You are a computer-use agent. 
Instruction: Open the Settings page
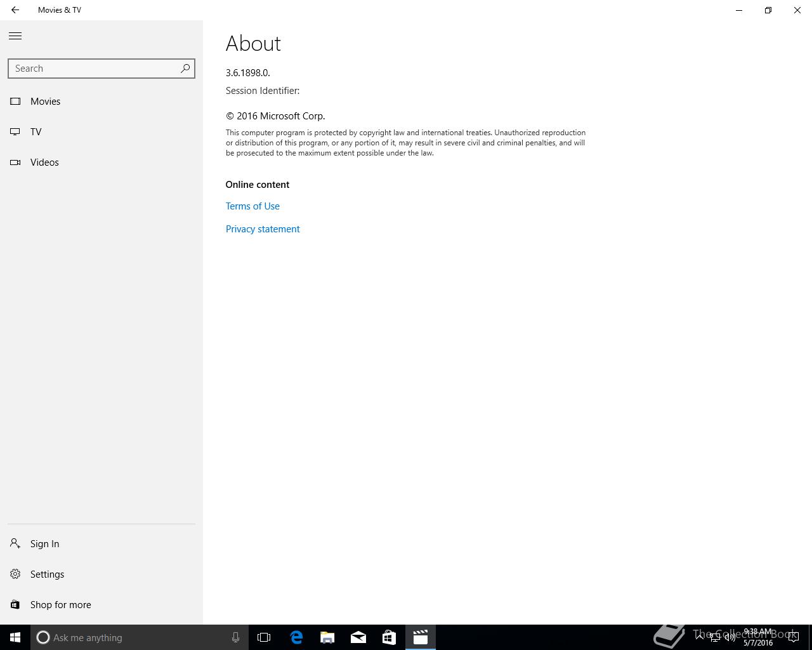[101, 574]
